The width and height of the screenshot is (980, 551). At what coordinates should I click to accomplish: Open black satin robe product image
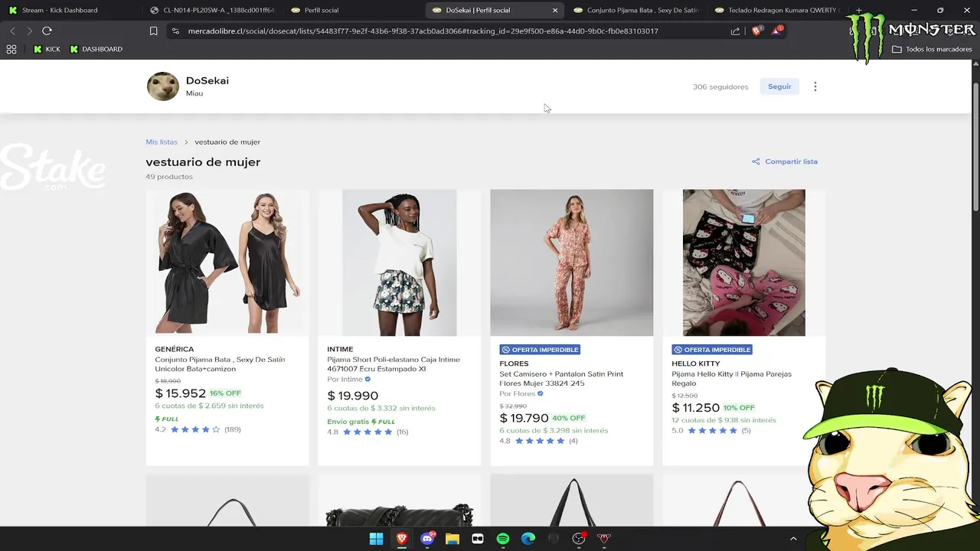[227, 262]
